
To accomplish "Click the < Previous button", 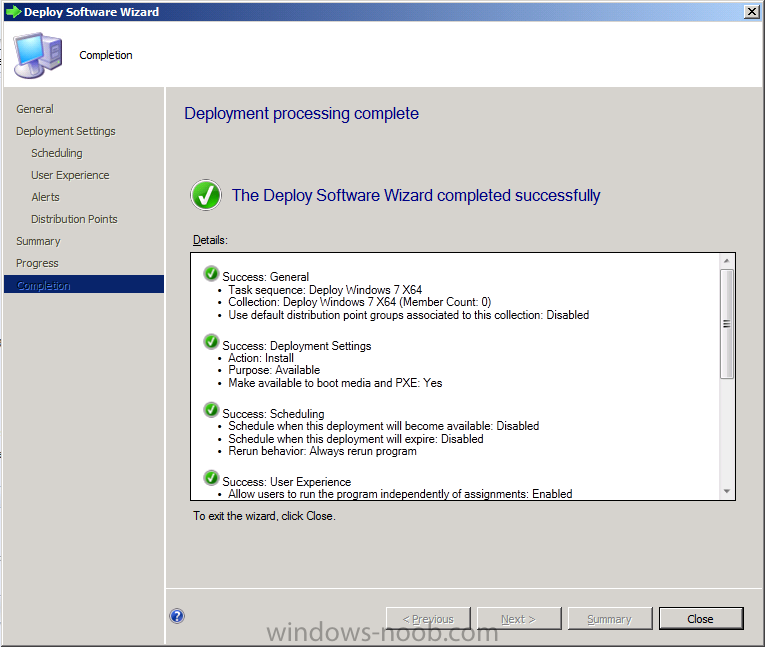I will coord(428,619).
